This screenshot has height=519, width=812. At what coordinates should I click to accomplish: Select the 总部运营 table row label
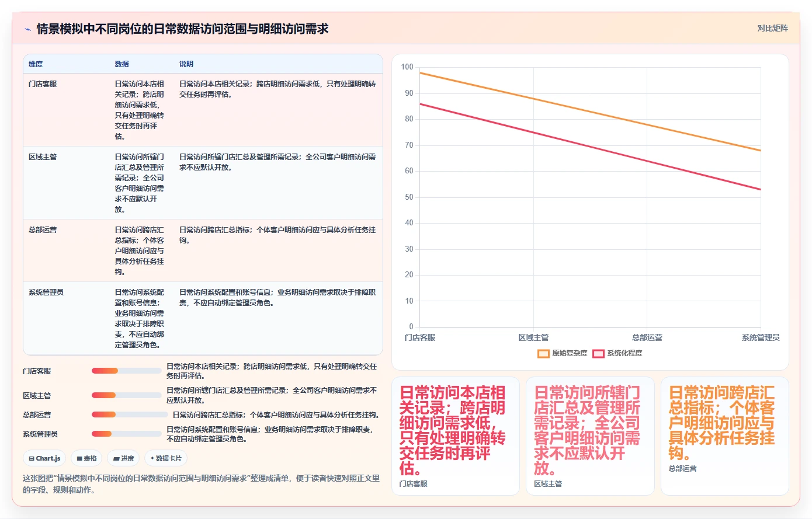(43, 230)
